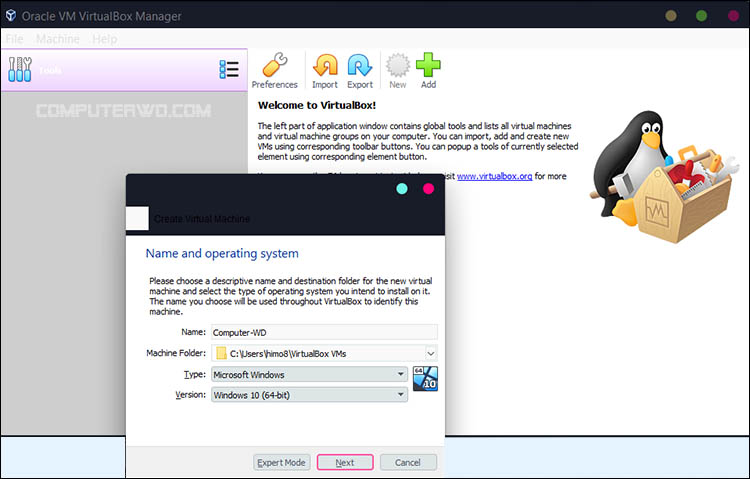This screenshot has height=479, width=750.
Task: Open the Tools list menu icon
Action: click(229, 69)
